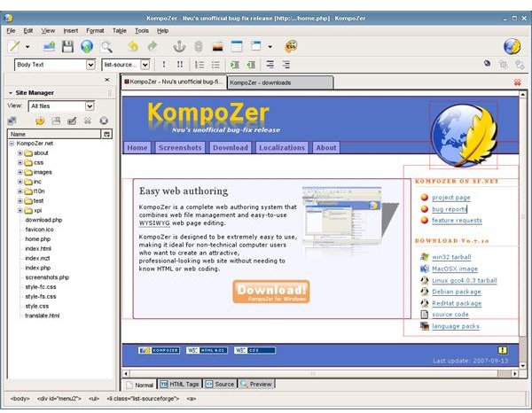This screenshot has width=532, height=413.
Task: Toggle emphasis single exclamation button
Action: tap(164, 65)
